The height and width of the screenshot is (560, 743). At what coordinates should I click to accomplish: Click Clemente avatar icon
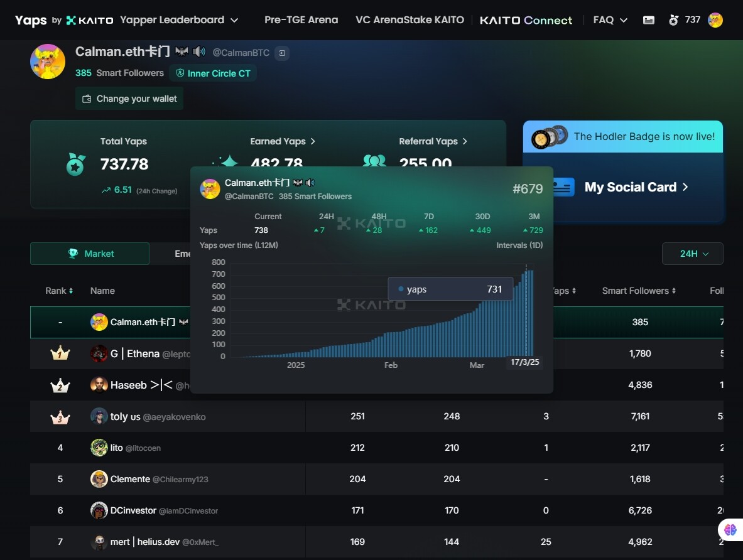tap(99, 479)
